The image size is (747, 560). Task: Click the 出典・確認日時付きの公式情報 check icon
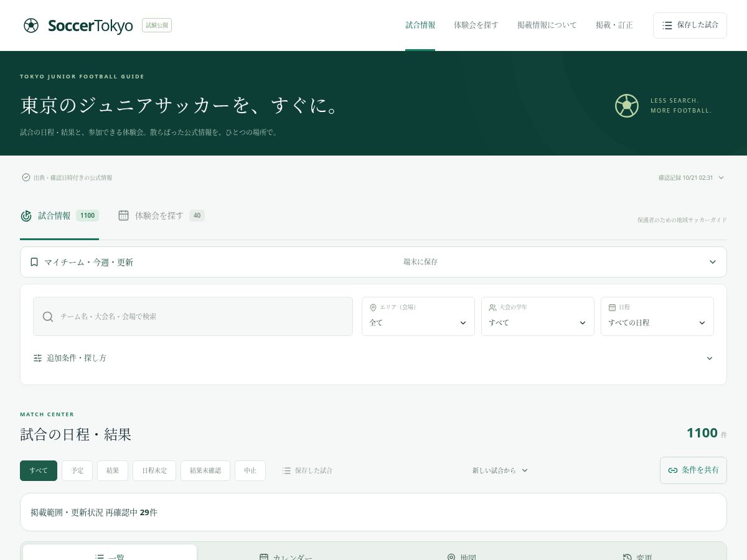[x=26, y=177]
